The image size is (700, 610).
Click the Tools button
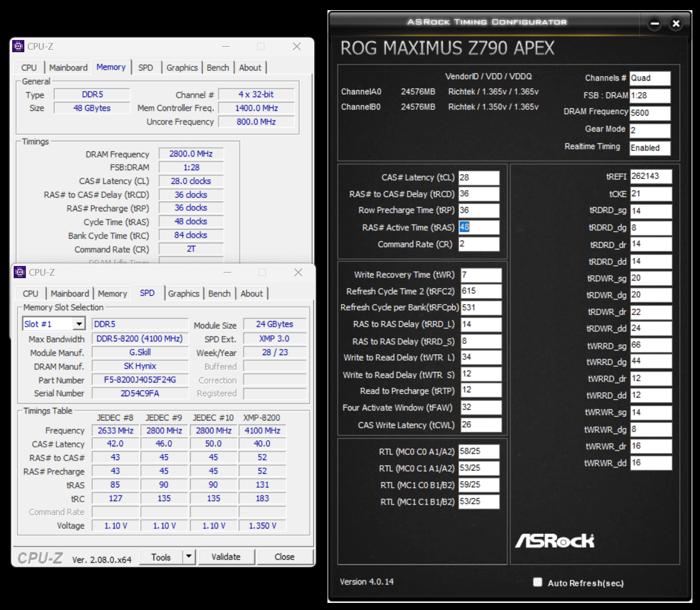tap(161, 557)
